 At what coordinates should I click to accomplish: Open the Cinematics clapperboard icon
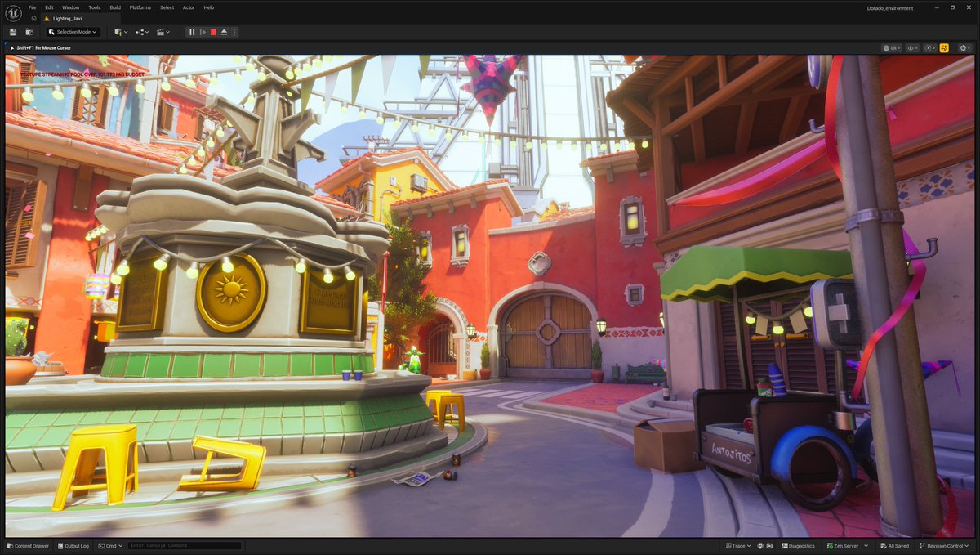162,31
